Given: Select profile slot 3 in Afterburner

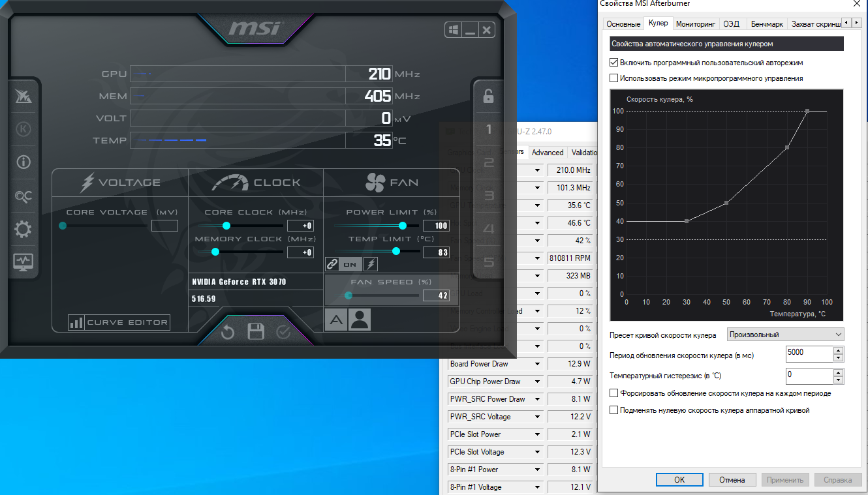Looking at the screenshot, I should (x=489, y=196).
